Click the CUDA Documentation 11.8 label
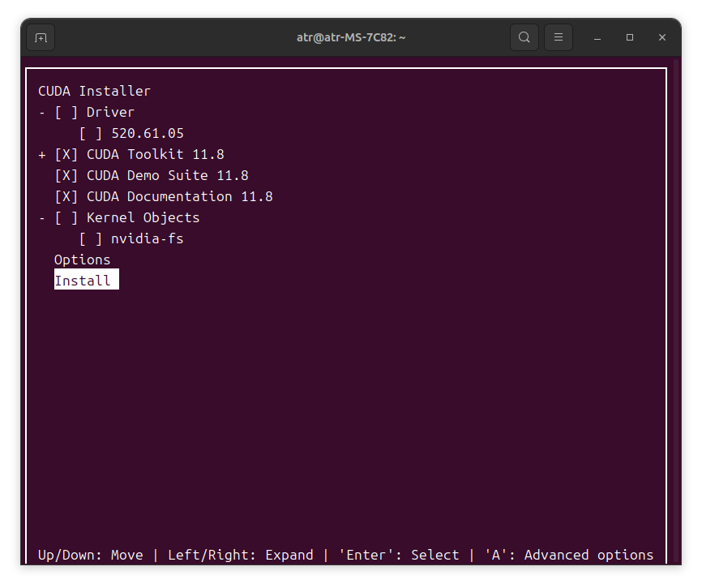The image size is (702, 588). click(x=179, y=196)
